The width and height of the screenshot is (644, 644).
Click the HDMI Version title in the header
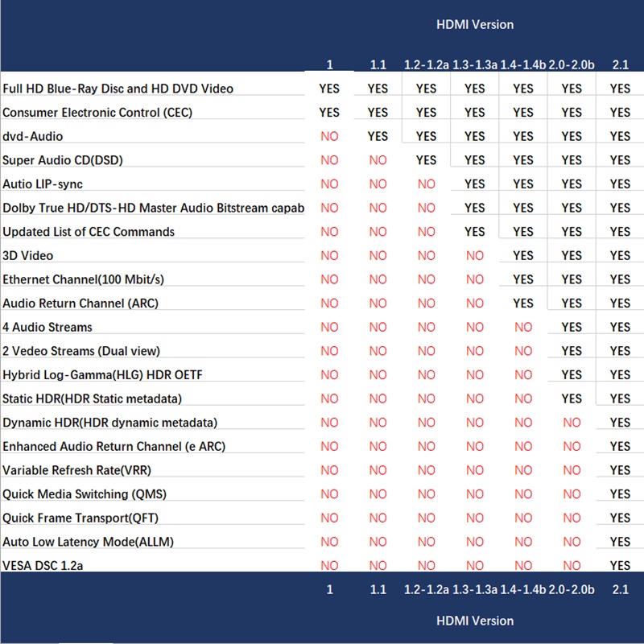(474, 24)
